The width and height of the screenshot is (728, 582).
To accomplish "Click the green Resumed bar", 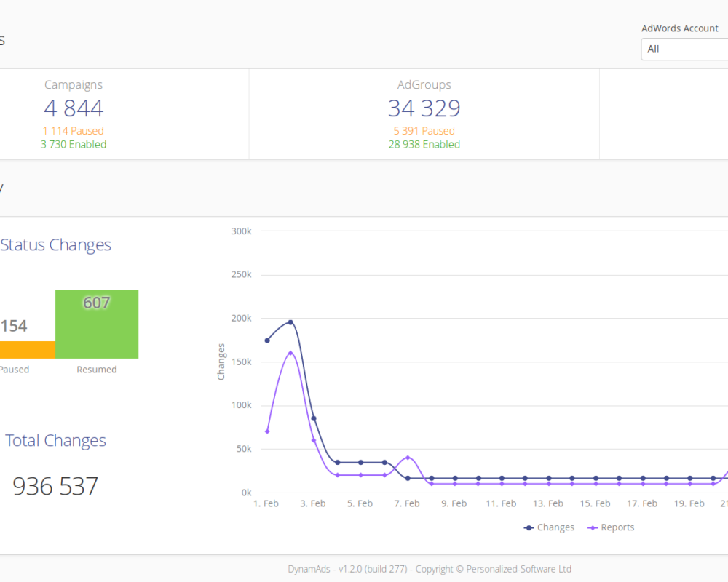I will 97,324.
